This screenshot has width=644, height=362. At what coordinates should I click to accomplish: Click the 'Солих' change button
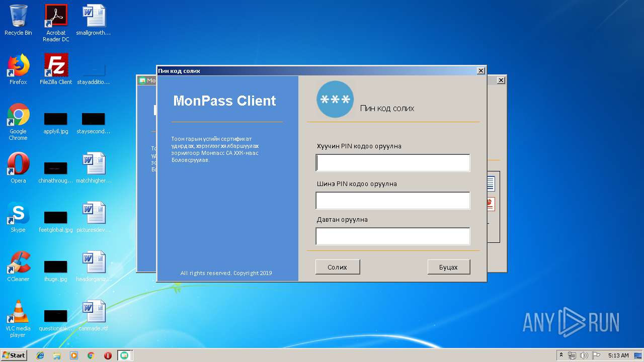pyautogui.click(x=338, y=267)
